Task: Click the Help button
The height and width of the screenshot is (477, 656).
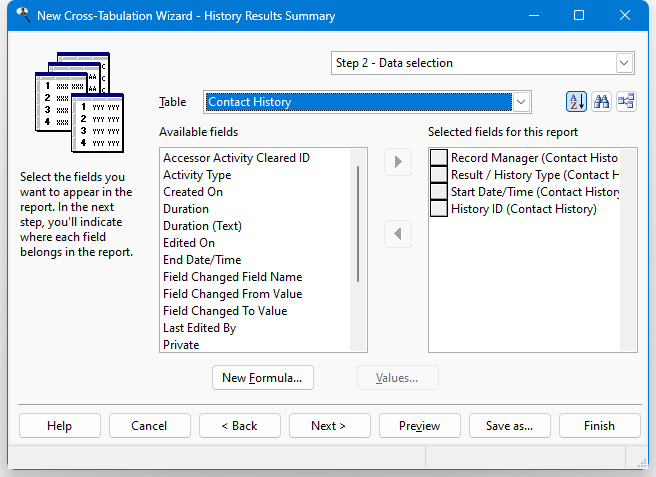Action: [60, 426]
